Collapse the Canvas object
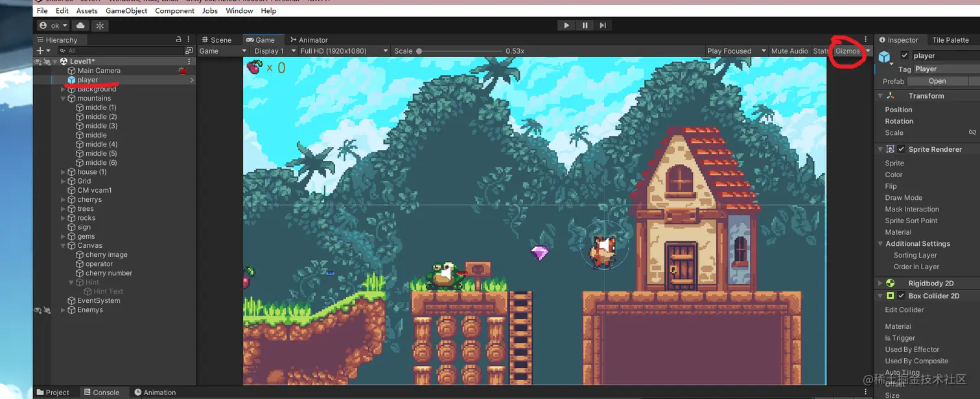980x399 pixels. [63, 246]
